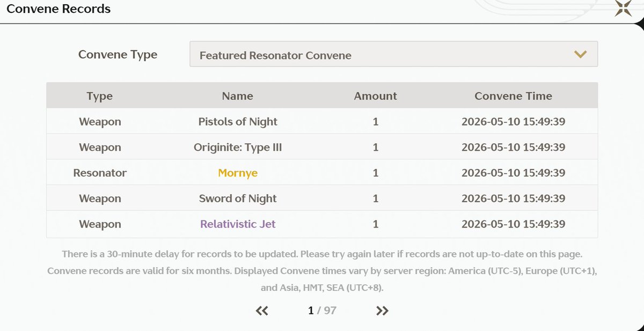Screen dimensions: 644x331
Task: Click the Convene Time column header
Action: click(513, 96)
